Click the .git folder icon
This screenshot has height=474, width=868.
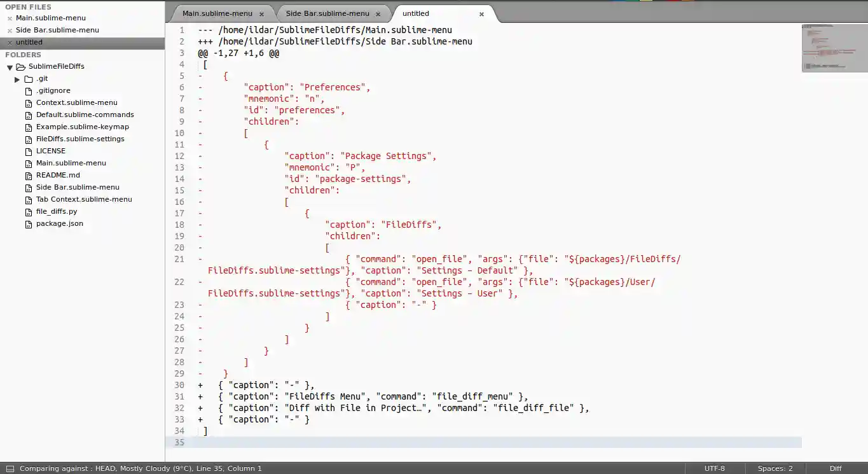click(x=29, y=79)
